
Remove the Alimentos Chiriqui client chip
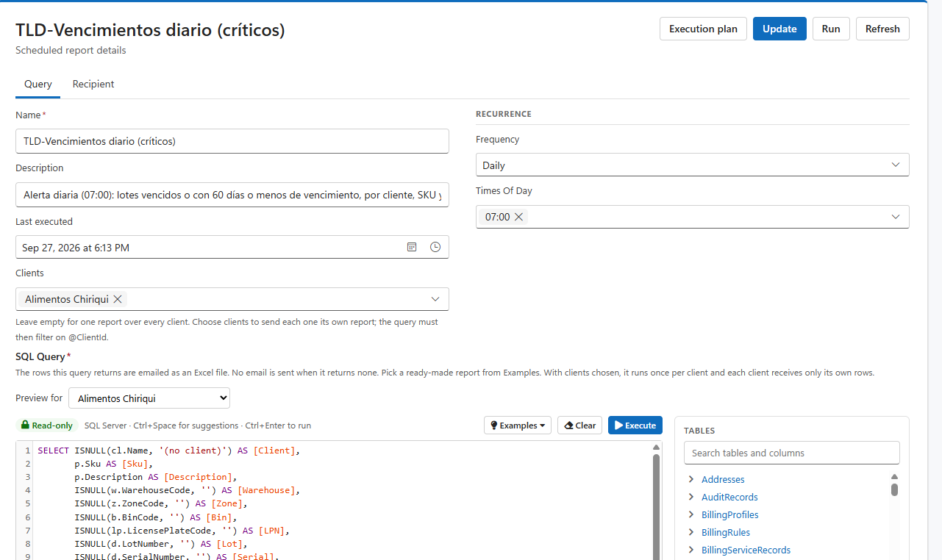(117, 299)
